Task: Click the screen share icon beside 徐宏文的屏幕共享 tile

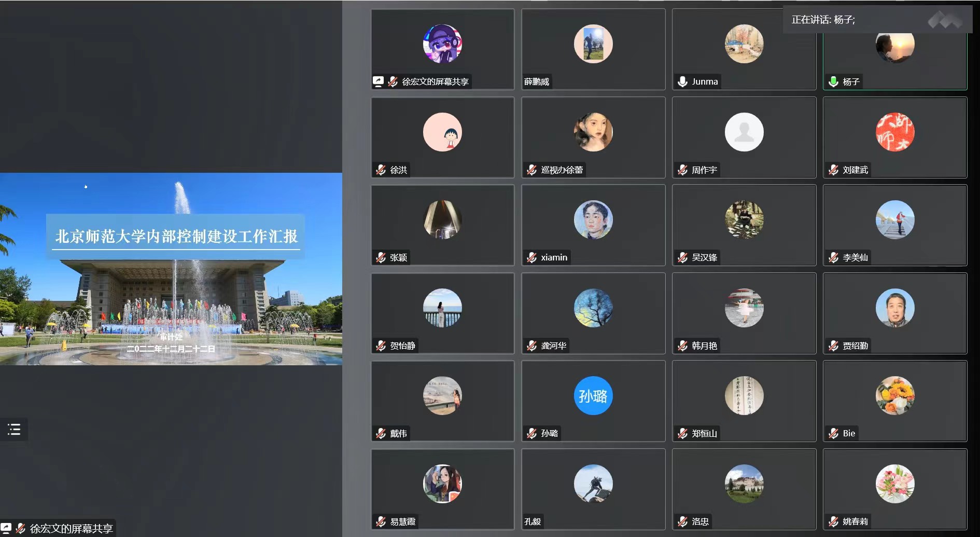Action: [379, 81]
